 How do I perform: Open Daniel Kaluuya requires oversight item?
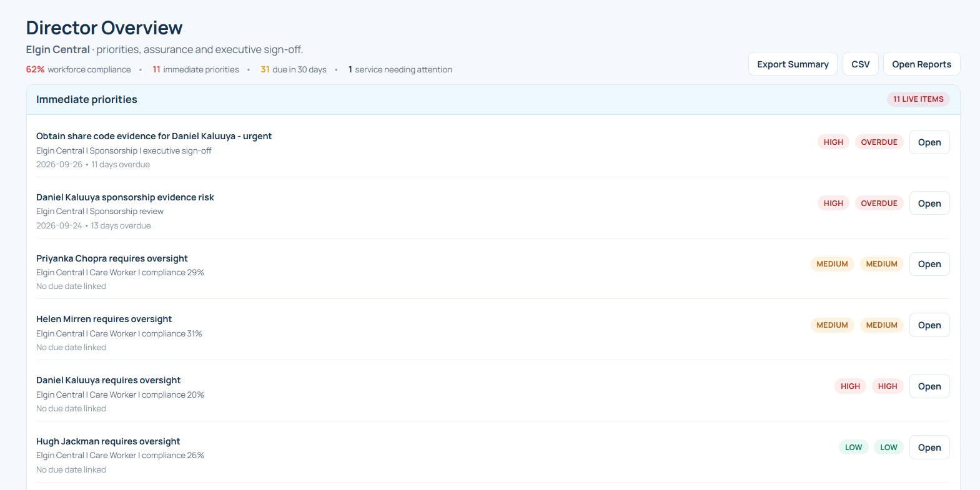(929, 386)
